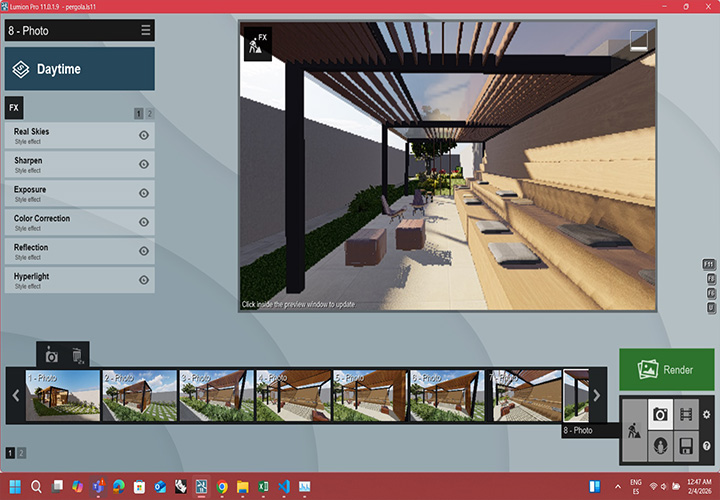This screenshot has height=500, width=720.
Task: Switch to photo set page 2
Action: 21,453
